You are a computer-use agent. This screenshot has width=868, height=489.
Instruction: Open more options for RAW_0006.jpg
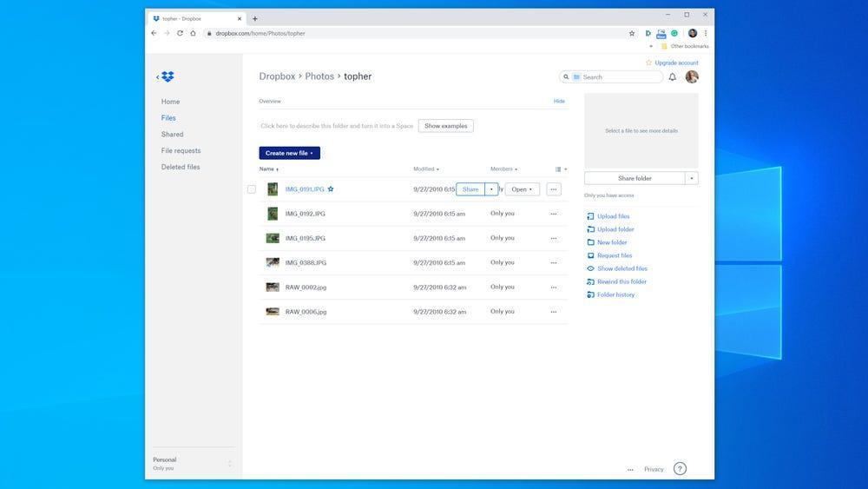(x=554, y=312)
